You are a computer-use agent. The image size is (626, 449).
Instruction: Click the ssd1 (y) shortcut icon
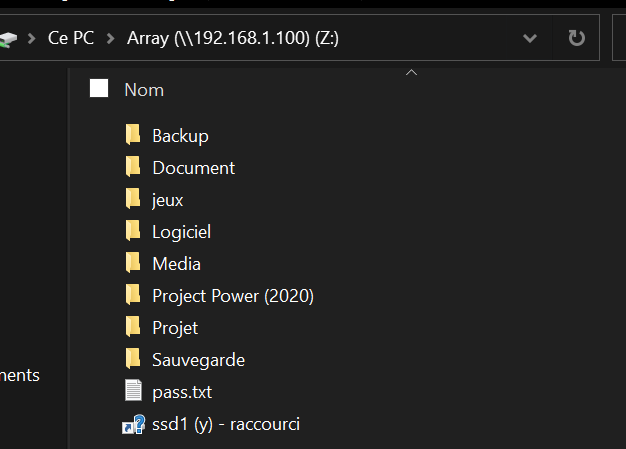point(133,424)
